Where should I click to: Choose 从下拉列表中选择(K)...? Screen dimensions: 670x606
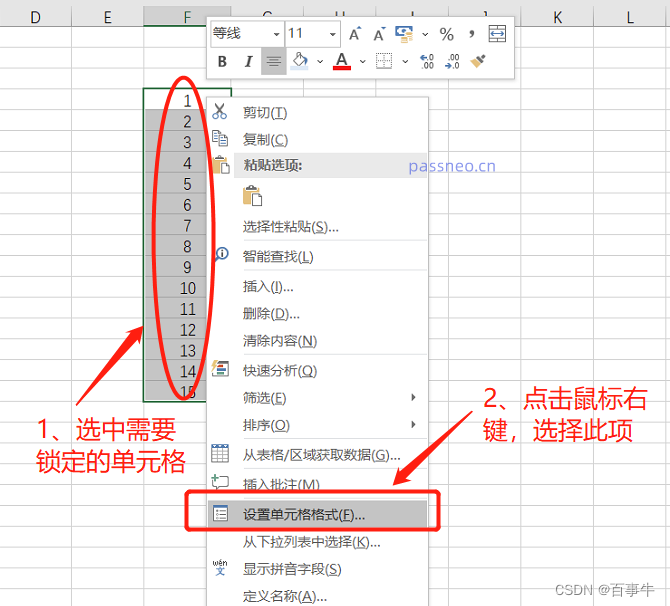(x=317, y=542)
